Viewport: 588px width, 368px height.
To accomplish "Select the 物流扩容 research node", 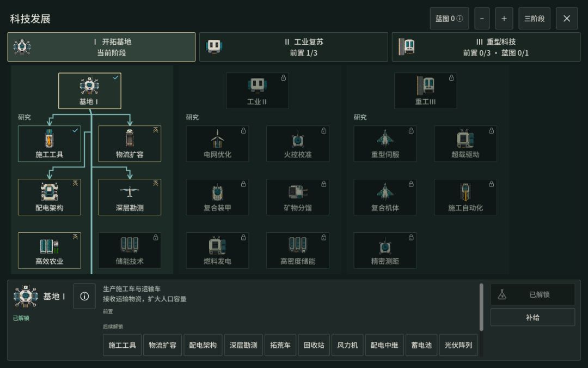I will click(x=130, y=144).
